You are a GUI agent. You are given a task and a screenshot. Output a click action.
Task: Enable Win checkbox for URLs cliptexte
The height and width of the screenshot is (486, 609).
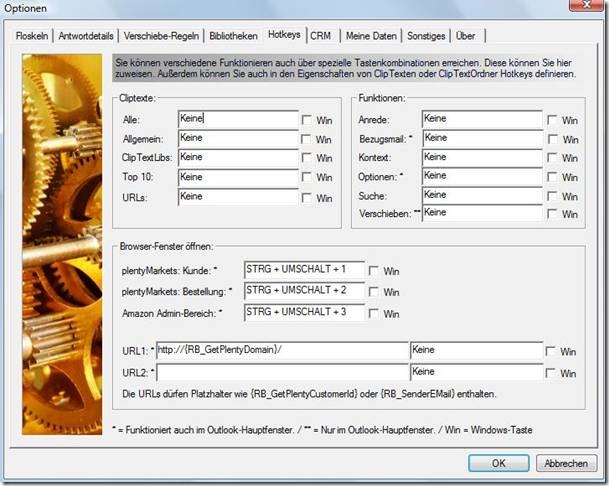click(307, 198)
